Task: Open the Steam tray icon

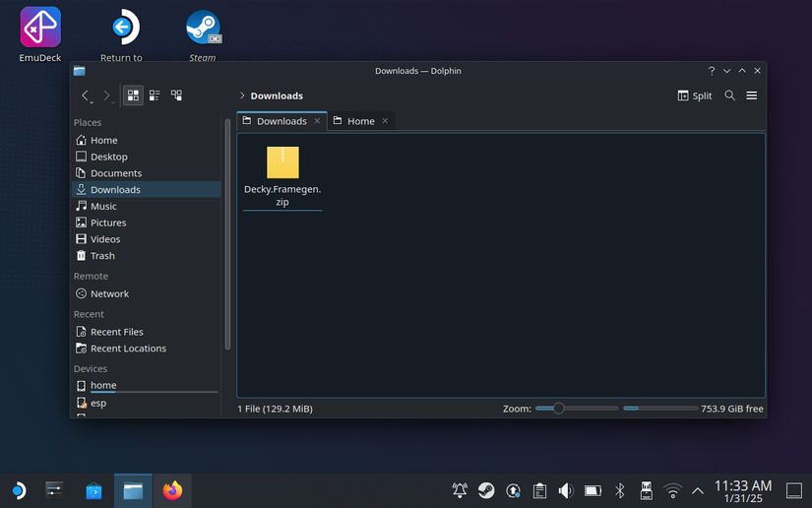Action: pos(486,490)
